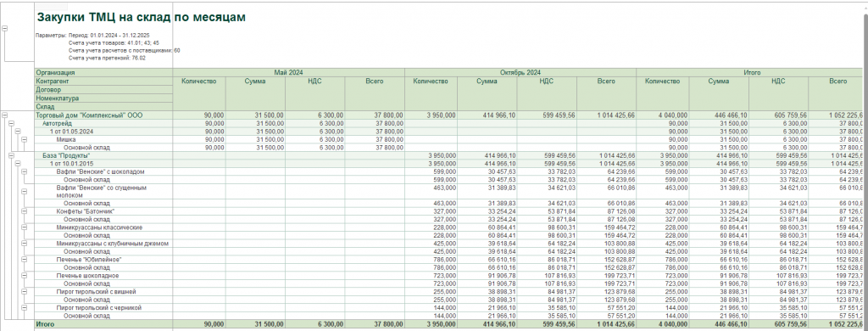
Task: Collapse the Торговый дом "Комплексный" ООО group
Action: click(4, 115)
